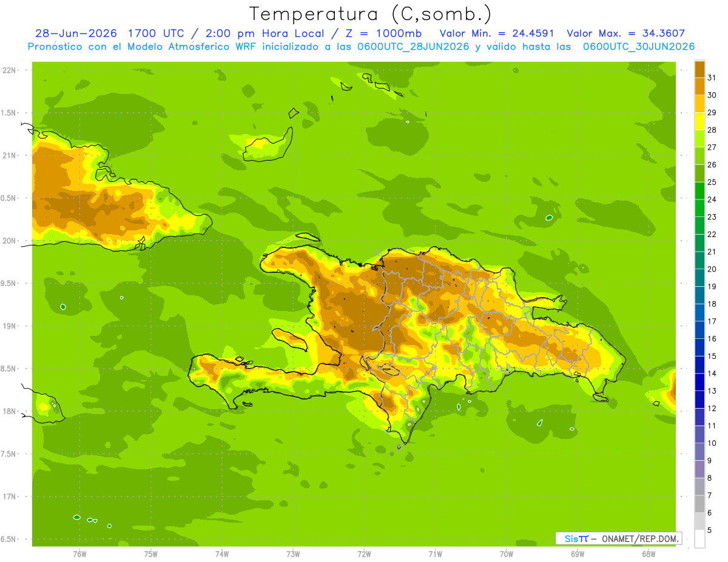Pick the purple swatch between 8 and 9

coord(699,469)
